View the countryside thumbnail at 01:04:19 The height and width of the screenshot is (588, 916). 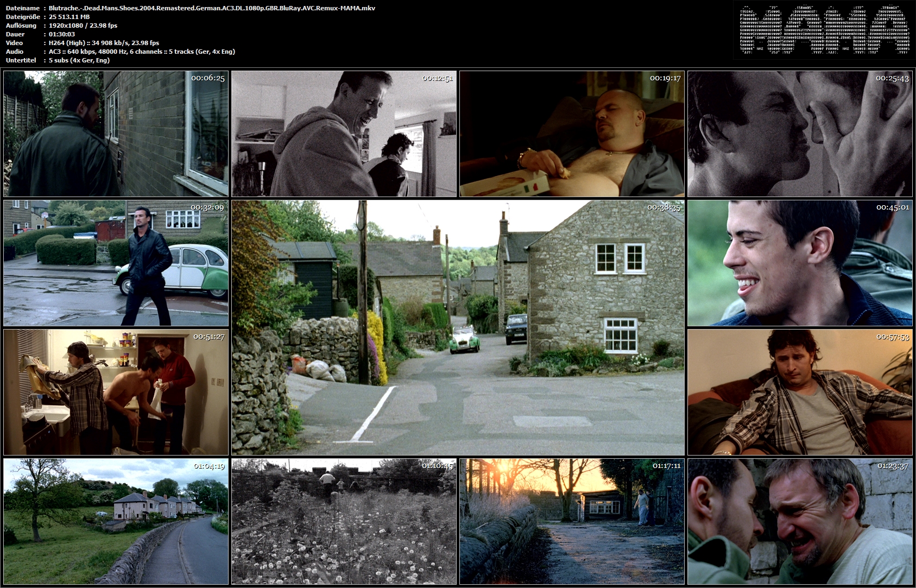(x=116, y=521)
